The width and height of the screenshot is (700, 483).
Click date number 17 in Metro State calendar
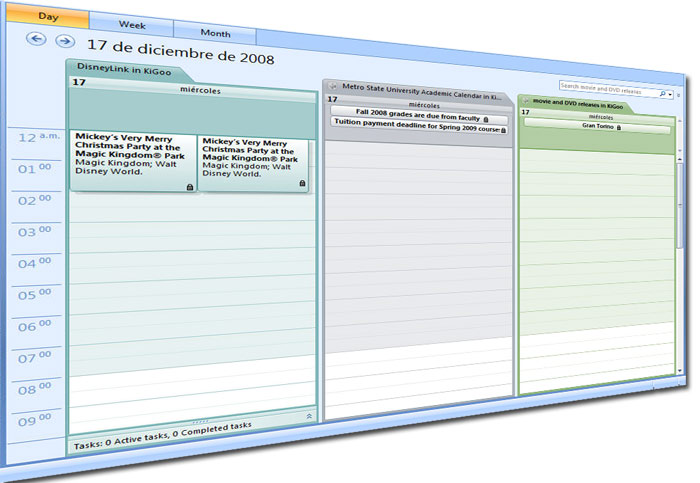[x=332, y=99]
